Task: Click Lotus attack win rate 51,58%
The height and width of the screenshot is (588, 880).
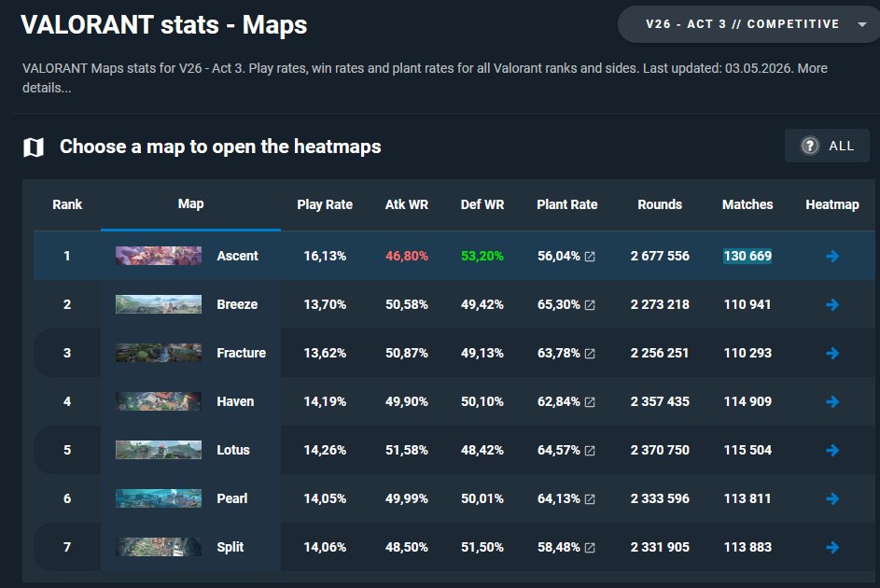Action: pos(407,450)
